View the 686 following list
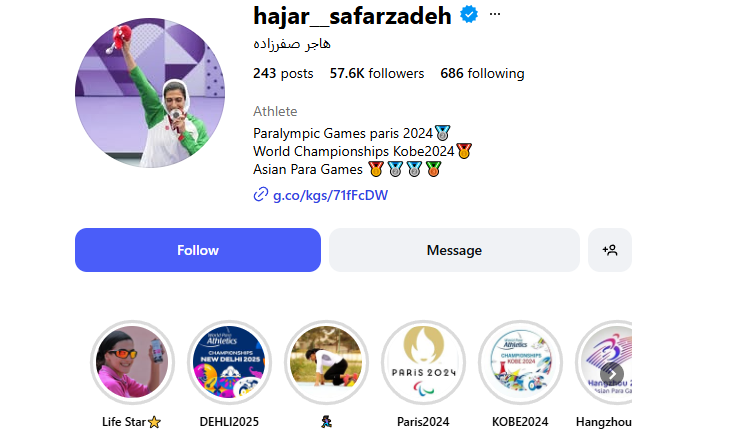 point(482,74)
